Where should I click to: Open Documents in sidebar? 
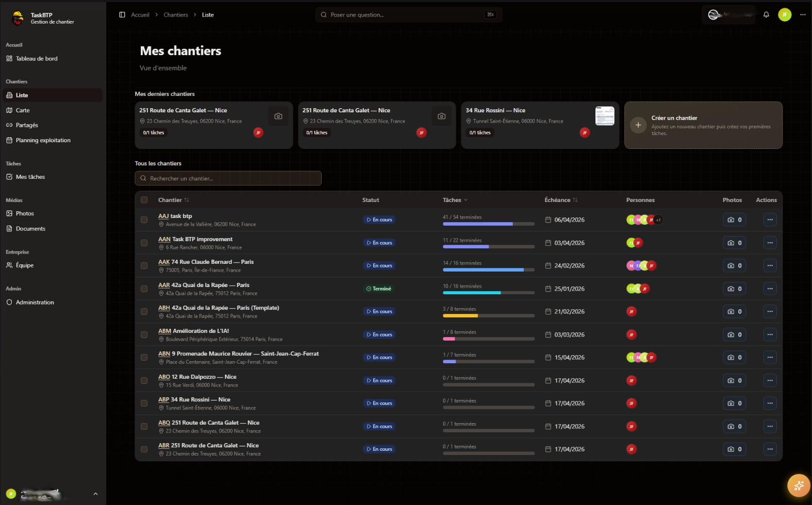click(53, 229)
